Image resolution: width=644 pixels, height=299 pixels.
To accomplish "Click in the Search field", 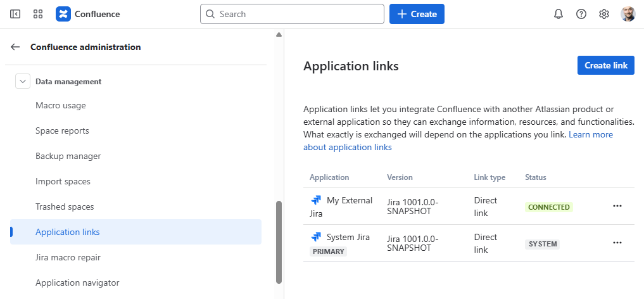I will coord(298,14).
